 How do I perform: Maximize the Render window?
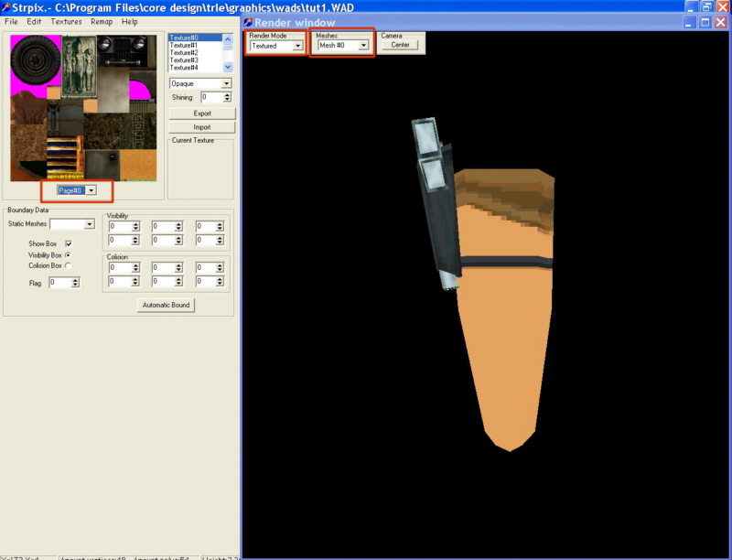point(706,22)
